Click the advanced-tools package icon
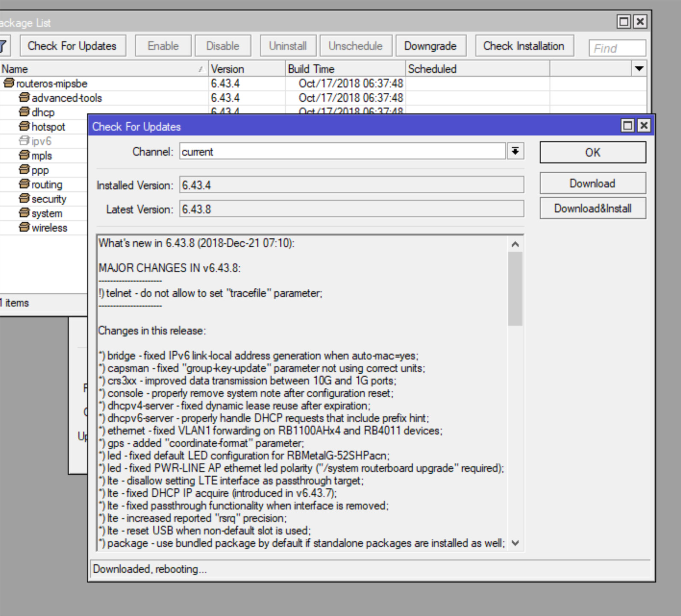The image size is (681, 616). (x=24, y=97)
